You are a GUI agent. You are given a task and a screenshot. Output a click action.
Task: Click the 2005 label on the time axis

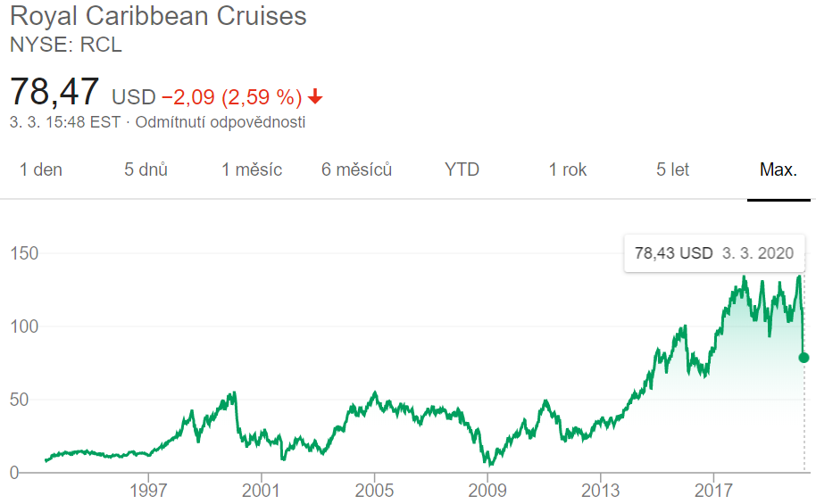(x=374, y=490)
